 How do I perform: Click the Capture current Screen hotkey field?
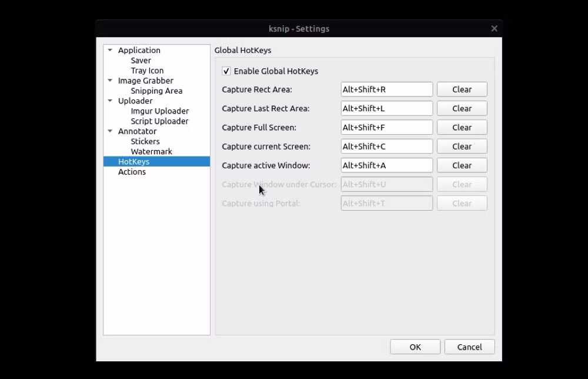[x=387, y=147]
